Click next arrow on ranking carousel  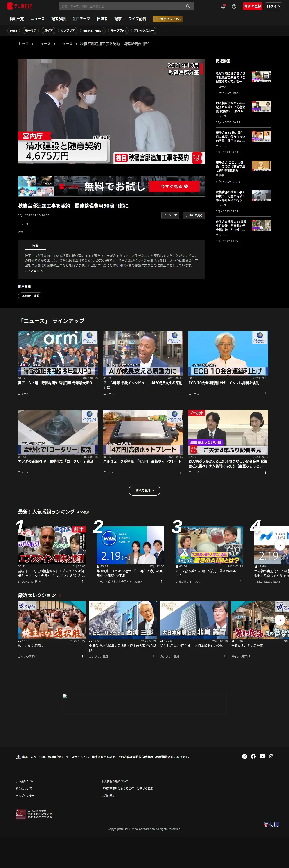pyautogui.click(x=280, y=545)
